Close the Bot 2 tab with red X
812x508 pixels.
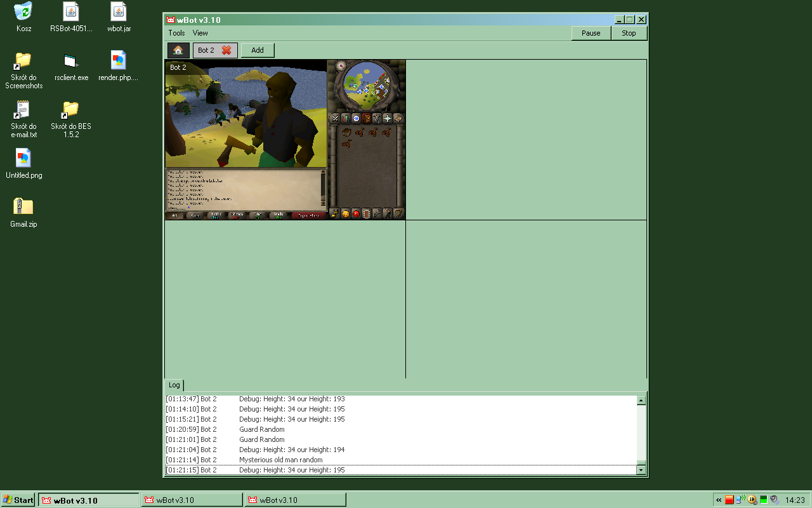click(x=226, y=50)
